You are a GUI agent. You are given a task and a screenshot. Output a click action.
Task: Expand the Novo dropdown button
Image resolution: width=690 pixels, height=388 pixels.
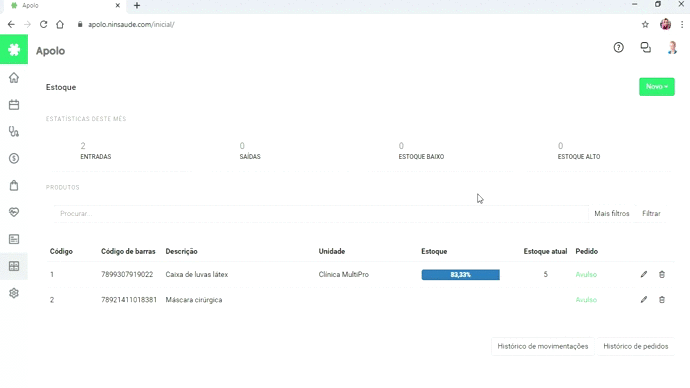(657, 87)
